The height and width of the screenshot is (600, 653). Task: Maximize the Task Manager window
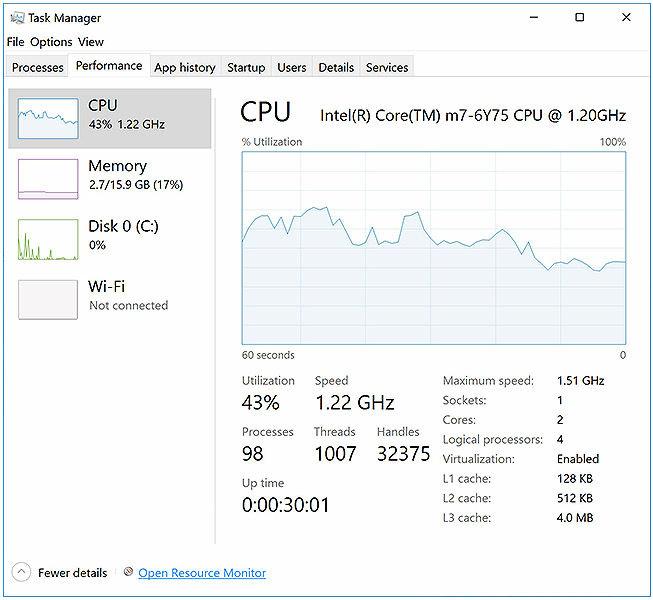(x=579, y=17)
